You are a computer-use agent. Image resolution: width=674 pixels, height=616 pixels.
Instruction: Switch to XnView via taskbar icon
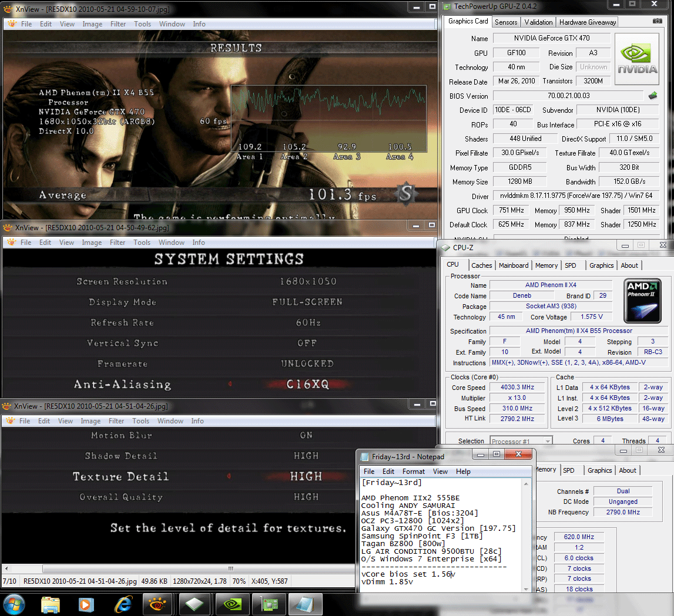pyautogui.click(x=157, y=605)
